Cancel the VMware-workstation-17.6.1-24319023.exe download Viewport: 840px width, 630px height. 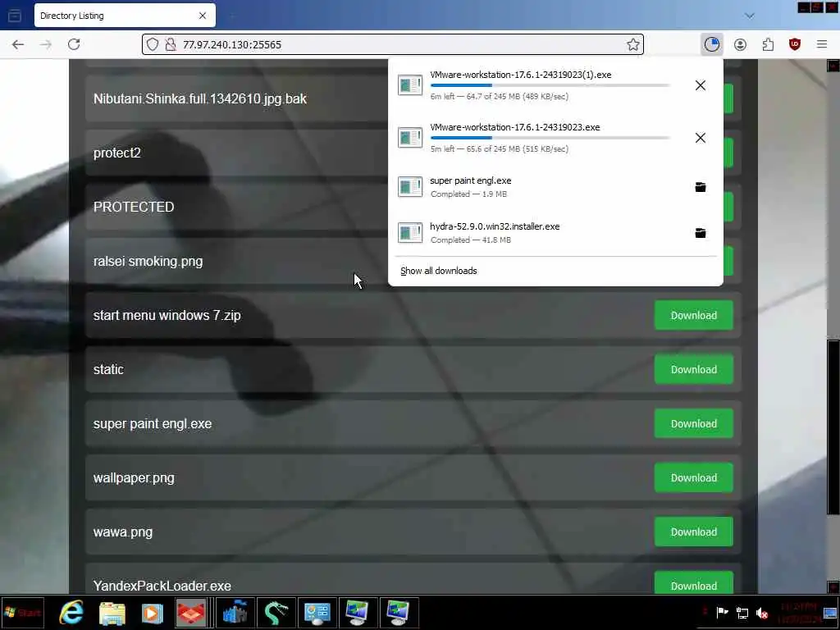(701, 138)
